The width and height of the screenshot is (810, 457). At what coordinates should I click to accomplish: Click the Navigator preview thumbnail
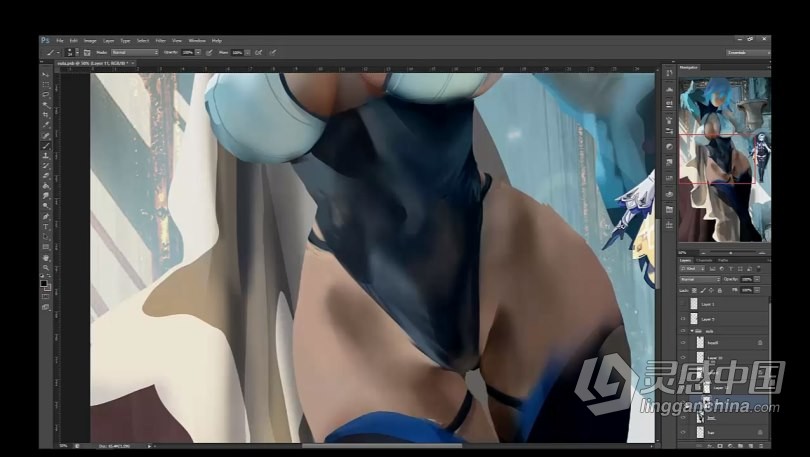pyautogui.click(x=724, y=160)
